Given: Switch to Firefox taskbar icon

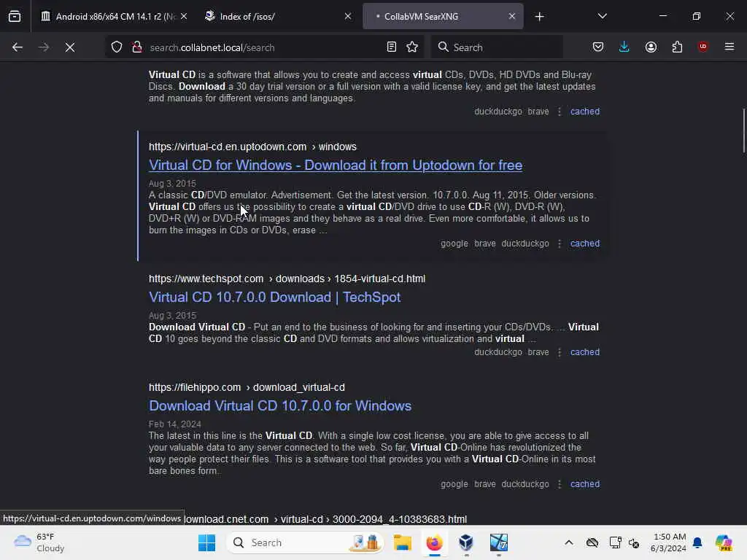Looking at the screenshot, I should point(434,542).
